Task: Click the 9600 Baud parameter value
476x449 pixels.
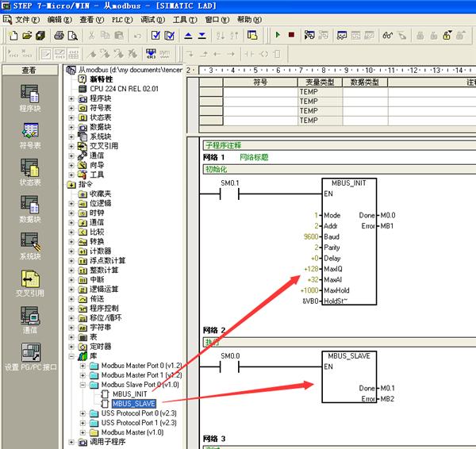Action: (x=311, y=236)
